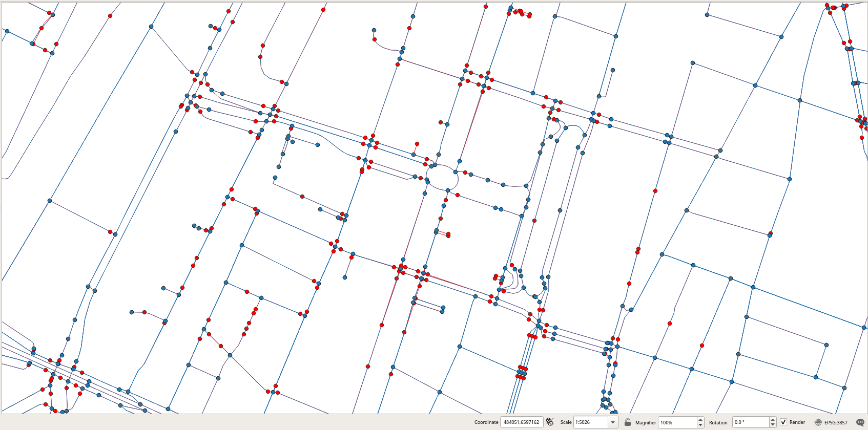Click the 'Rotation' label text
The width and height of the screenshot is (868, 430).
(x=718, y=423)
